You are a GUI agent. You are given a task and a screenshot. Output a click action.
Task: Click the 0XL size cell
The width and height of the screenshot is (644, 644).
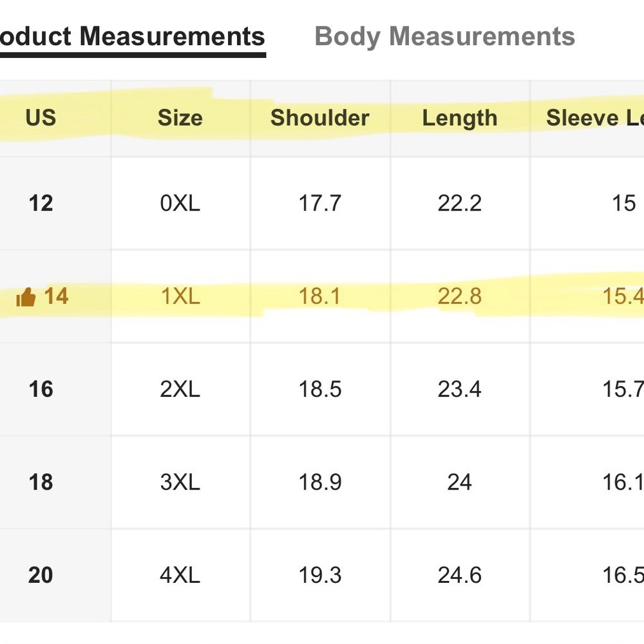[180, 204]
